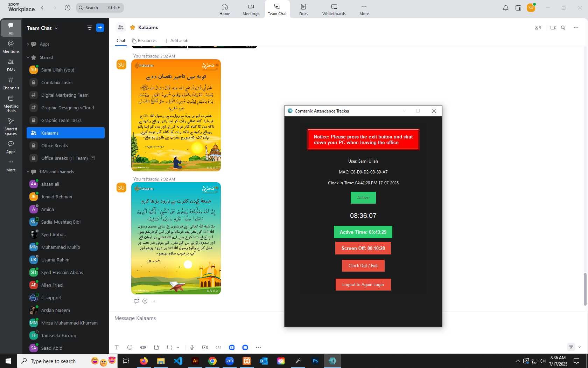Open the Team Chat dropdown
The image size is (588, 368).
click(x=42, y=28)
